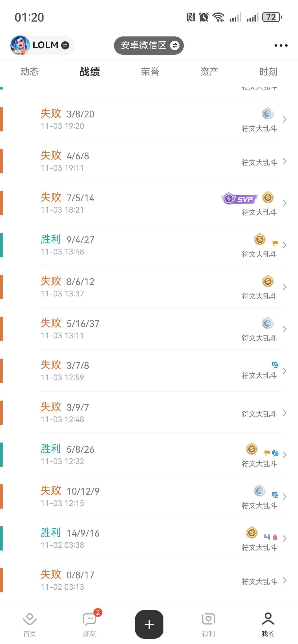Open the three-dot more options menu

(281, 45)
